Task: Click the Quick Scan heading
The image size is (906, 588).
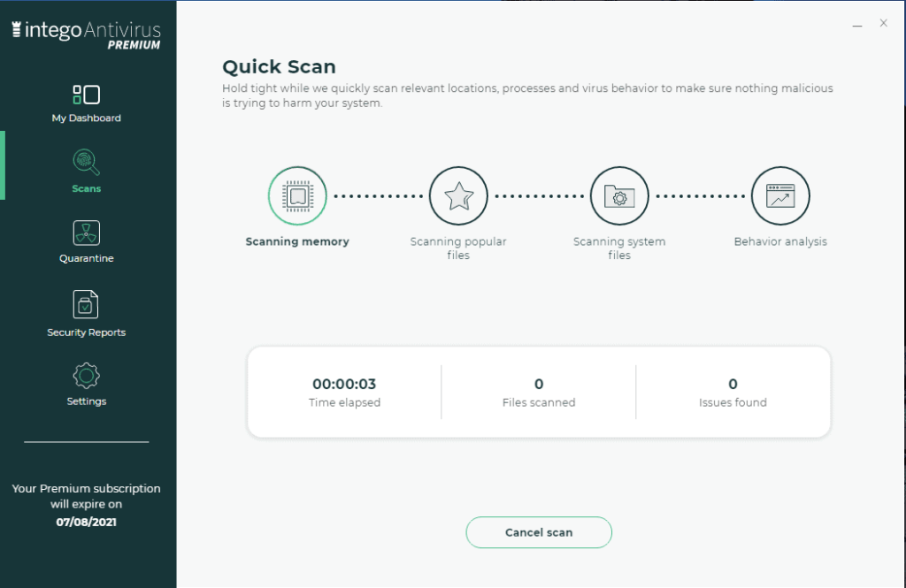Action: [279, 67]
